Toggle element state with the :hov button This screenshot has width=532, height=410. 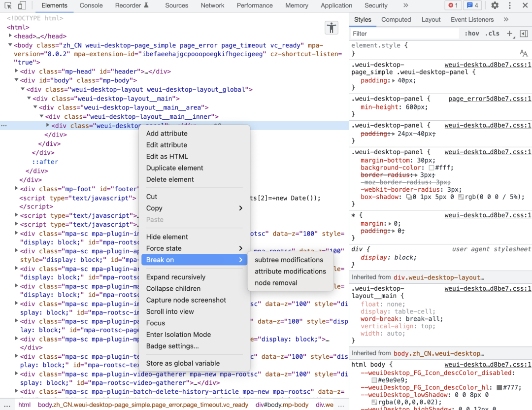tap(472, 33)
